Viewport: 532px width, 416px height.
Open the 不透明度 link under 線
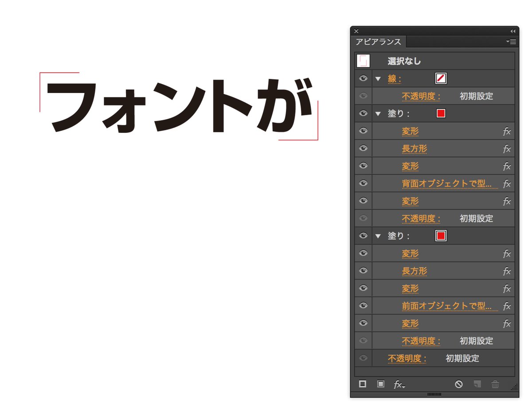click(421, 96)
